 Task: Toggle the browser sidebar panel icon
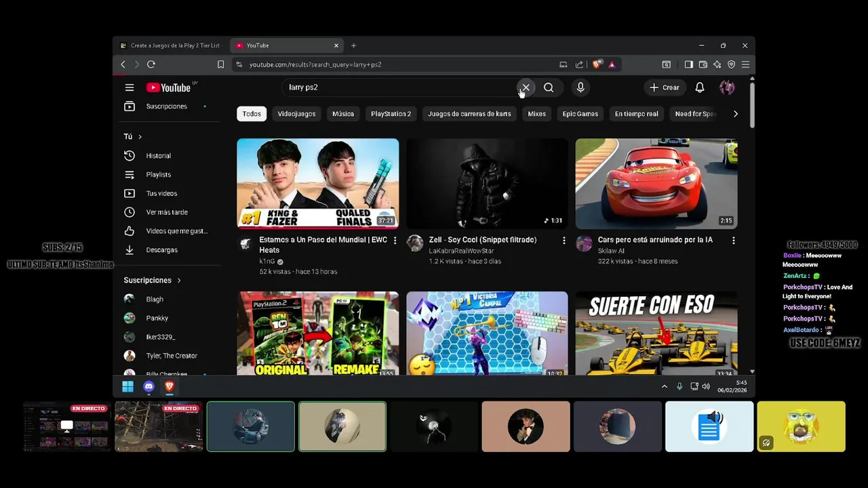688,64
